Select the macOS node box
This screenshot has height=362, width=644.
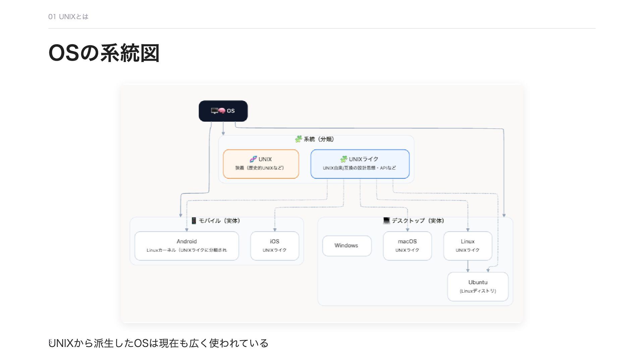click(407, 246)
